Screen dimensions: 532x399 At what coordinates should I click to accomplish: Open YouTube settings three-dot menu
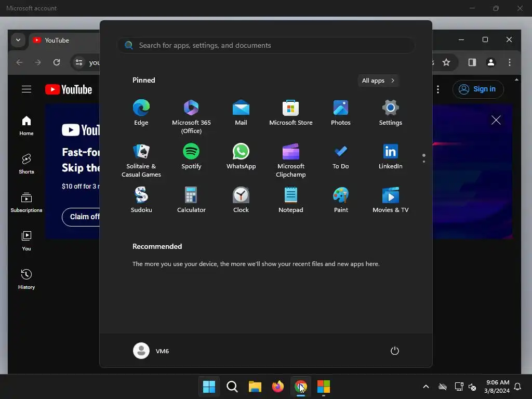tap(438, 89)
